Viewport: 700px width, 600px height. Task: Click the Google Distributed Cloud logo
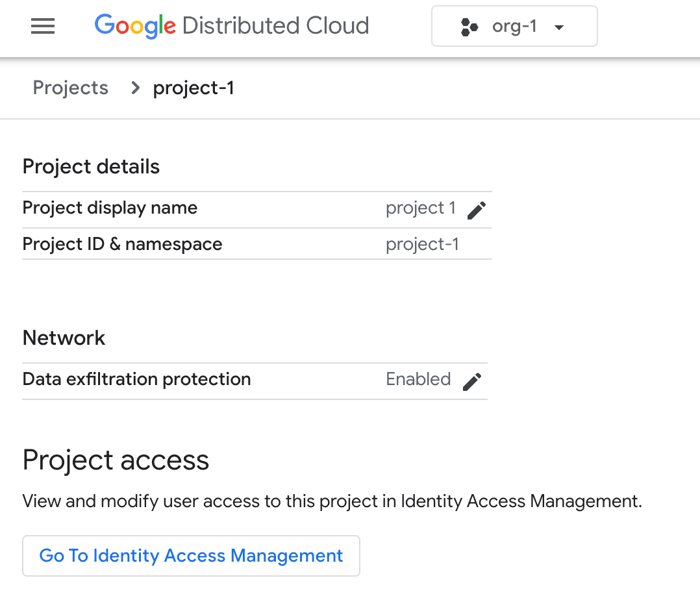point(232,25)
